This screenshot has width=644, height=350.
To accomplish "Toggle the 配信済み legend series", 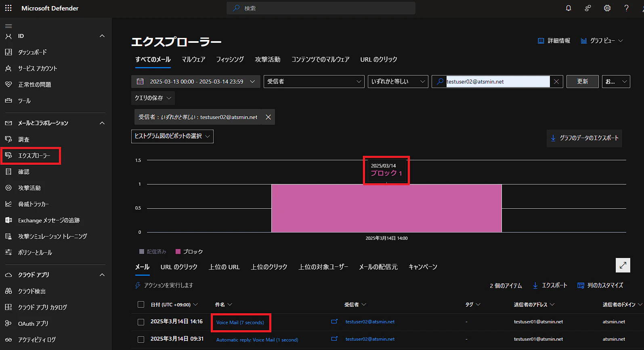I will pyautogui.click(x=153, y=251).
